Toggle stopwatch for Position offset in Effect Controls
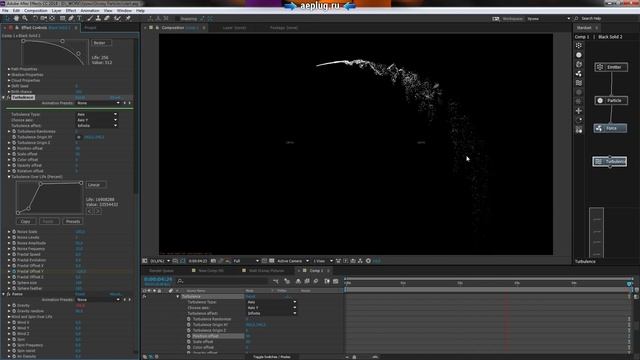 coord(14,149)
